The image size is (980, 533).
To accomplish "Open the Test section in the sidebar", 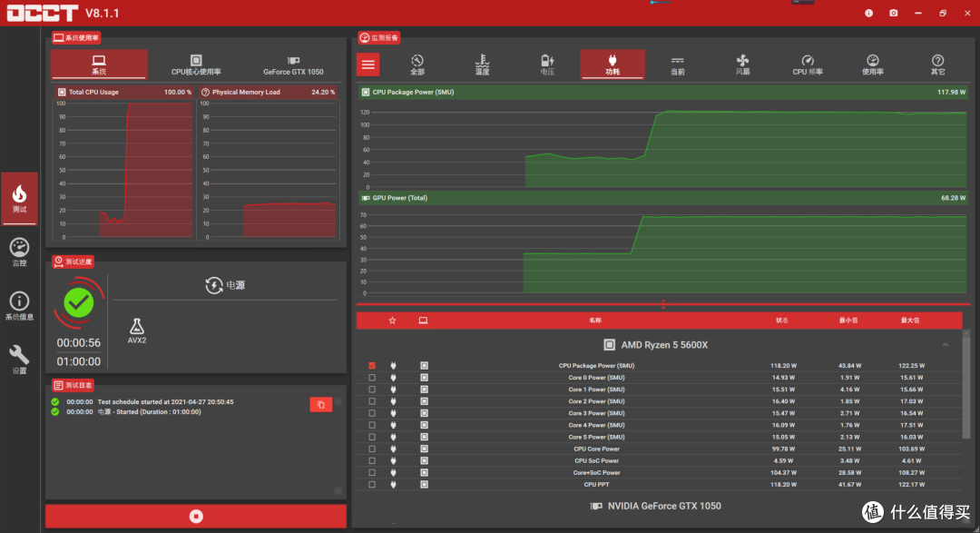I will tap(19, 198).
